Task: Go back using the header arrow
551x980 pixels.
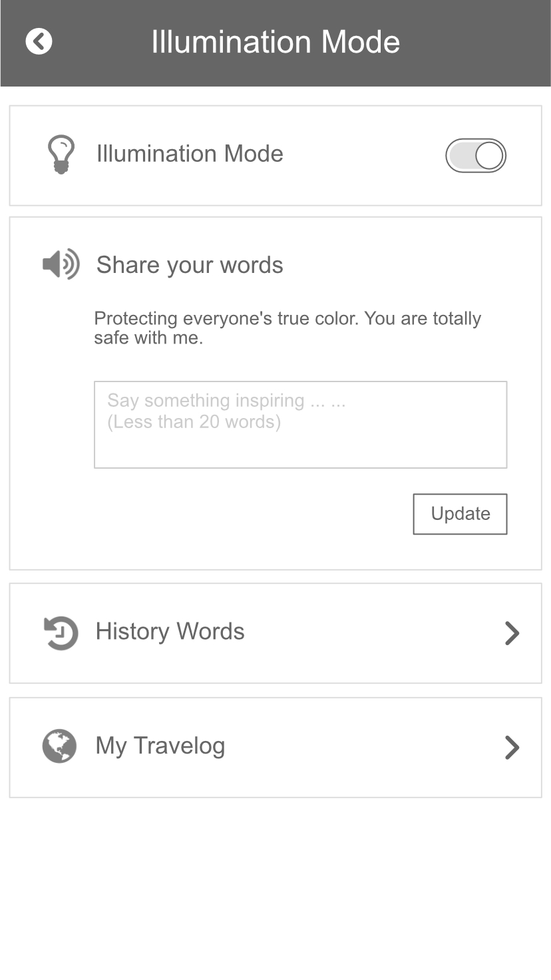Action: 39,41
